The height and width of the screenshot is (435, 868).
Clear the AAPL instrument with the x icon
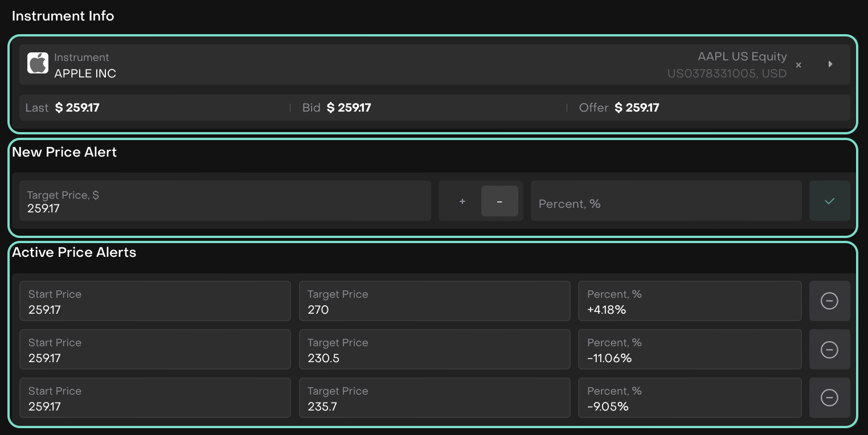pyautogui.click(x=799, y=65)
